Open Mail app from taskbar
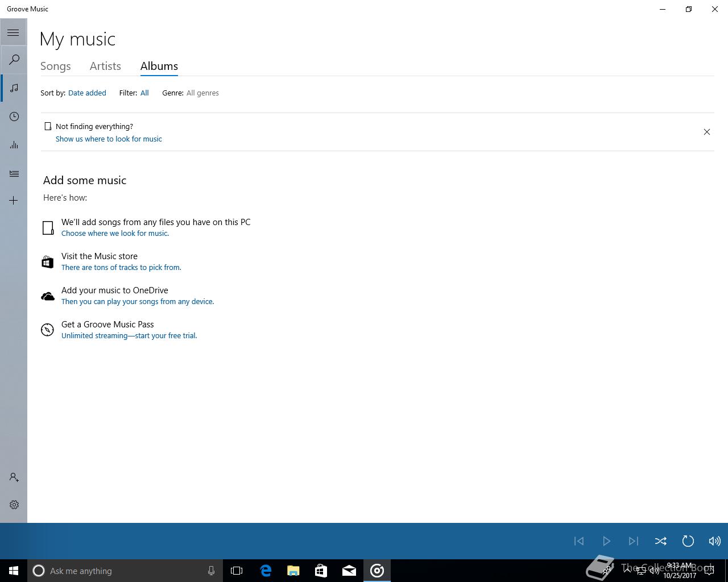 coord(349,571)
